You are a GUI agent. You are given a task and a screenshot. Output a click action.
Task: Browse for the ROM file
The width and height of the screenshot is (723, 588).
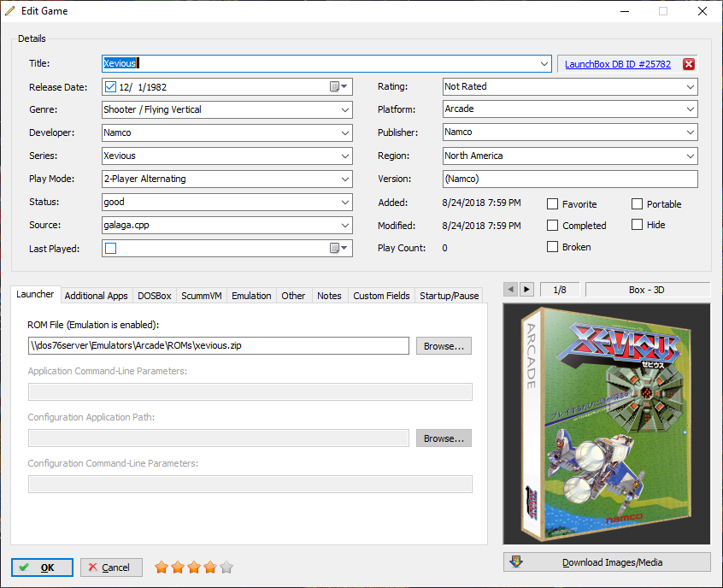[444, 346]
